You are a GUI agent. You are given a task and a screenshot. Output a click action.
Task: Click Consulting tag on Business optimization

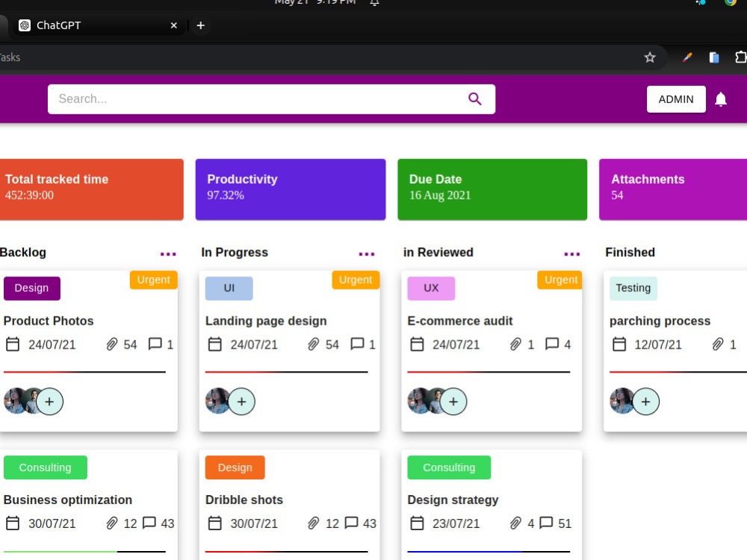coord(46,467)
